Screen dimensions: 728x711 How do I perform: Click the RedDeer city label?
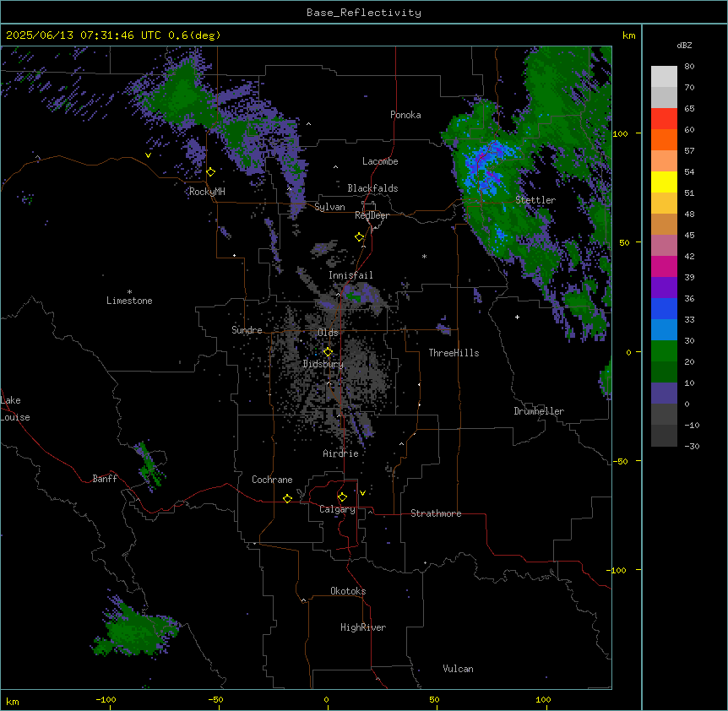coord(372,215)
